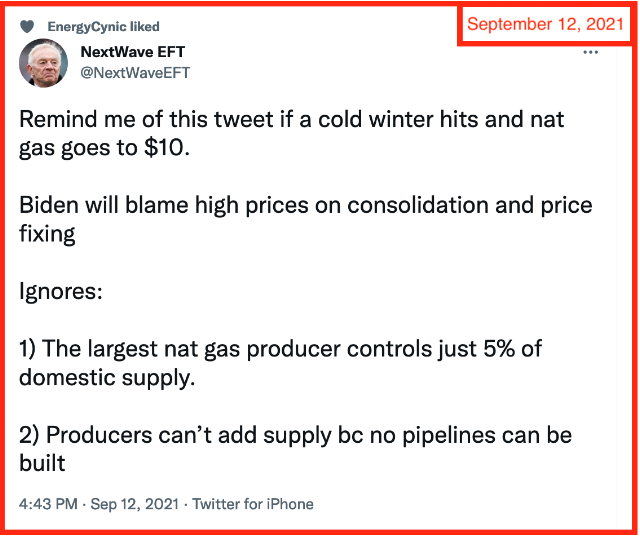Open the @NextWaveEFT handle link

point(135,73)
